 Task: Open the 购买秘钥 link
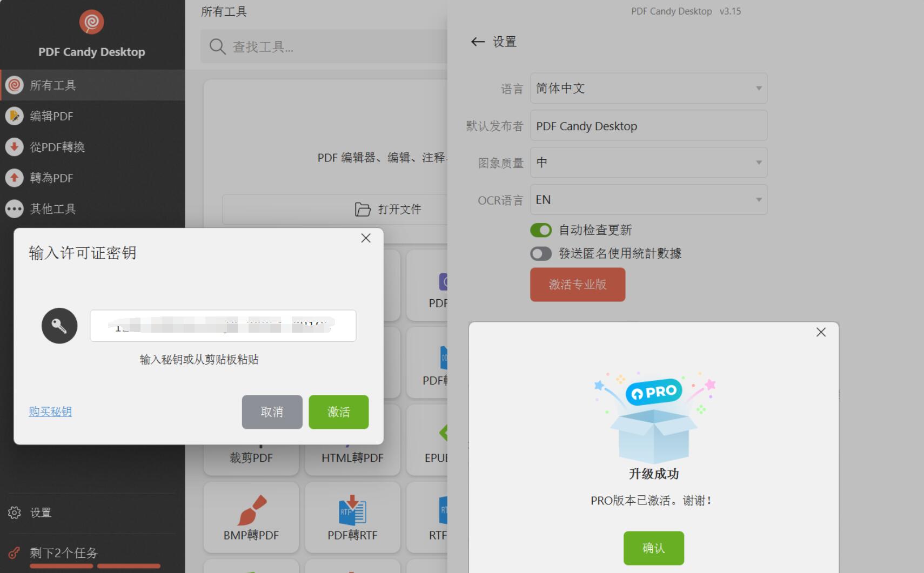pyautogui.click(x=50, y=412)
